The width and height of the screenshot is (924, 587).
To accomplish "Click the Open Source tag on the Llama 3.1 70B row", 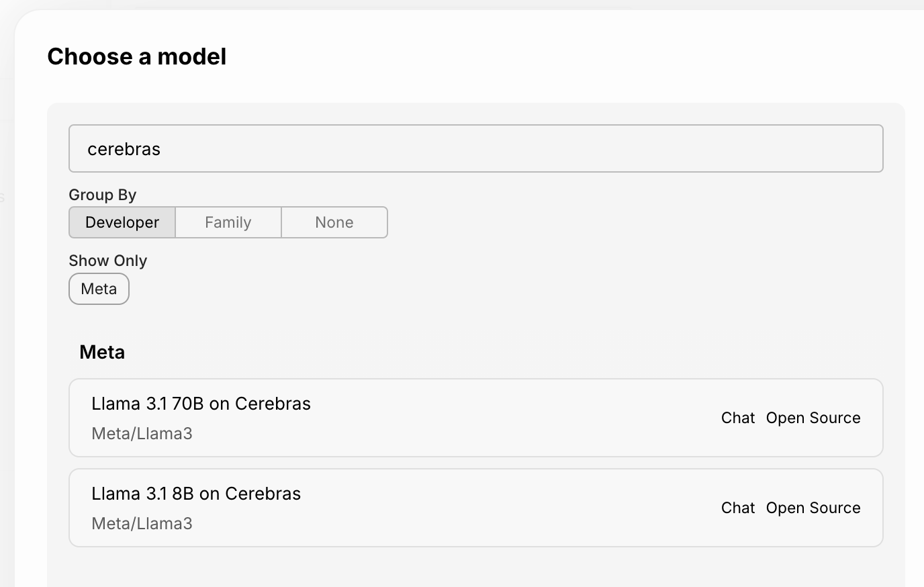I will pyautogui.click(x=813, y=418).
